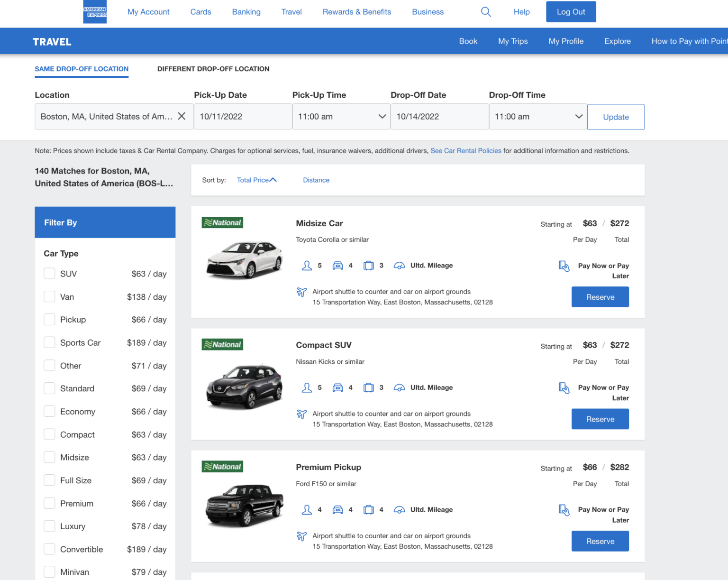Click the luggage icon on Premium Pickup row
Image resolution: width=728 pixels, height=580 pixels.
pos(369,509)
